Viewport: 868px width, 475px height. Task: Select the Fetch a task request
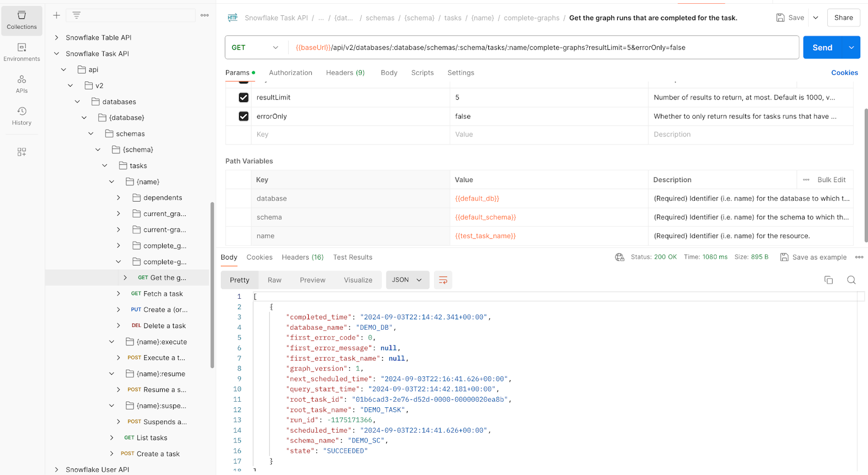(163, 294)
